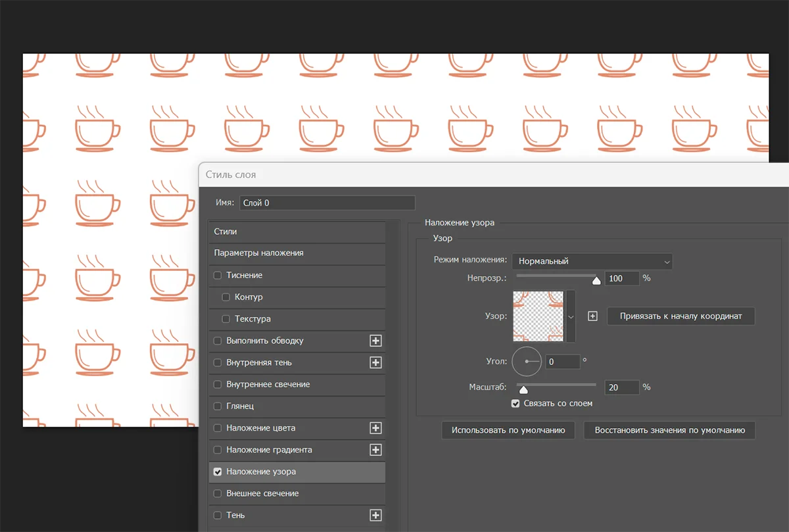
Task: Click Использовать по умолчанию button
Action: point(508,430)
